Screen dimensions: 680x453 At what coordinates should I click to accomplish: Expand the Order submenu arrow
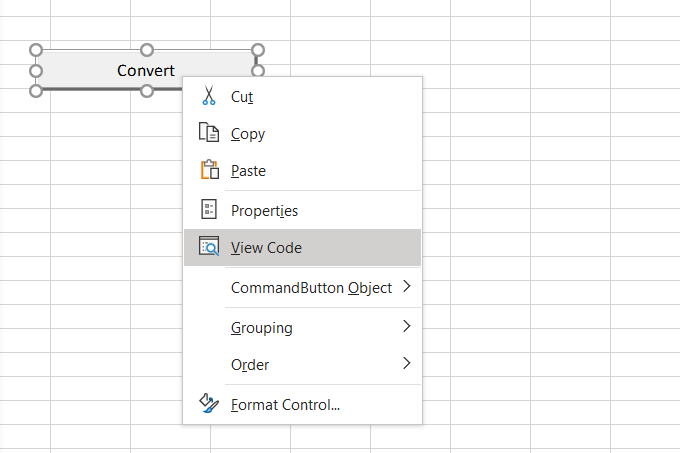click(407, 364)
